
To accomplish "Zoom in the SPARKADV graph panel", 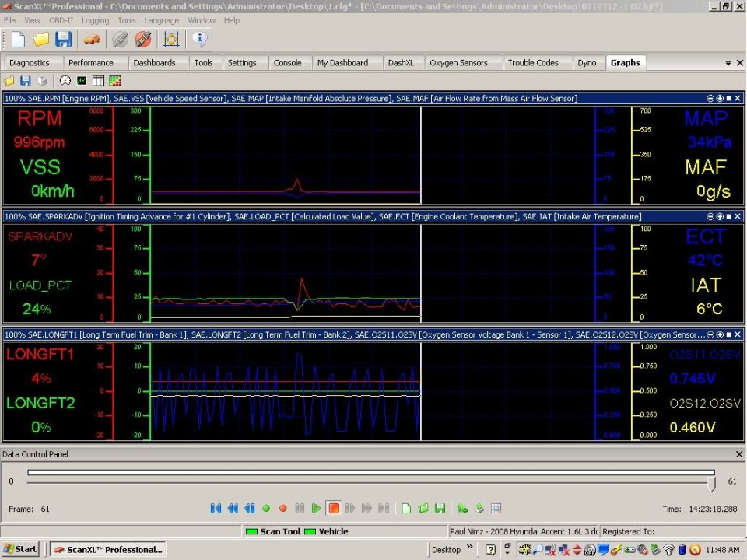I will pos(720,216).
